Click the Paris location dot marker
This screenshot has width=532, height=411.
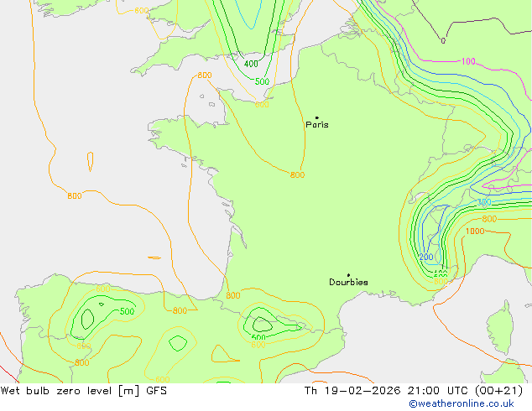317,117
